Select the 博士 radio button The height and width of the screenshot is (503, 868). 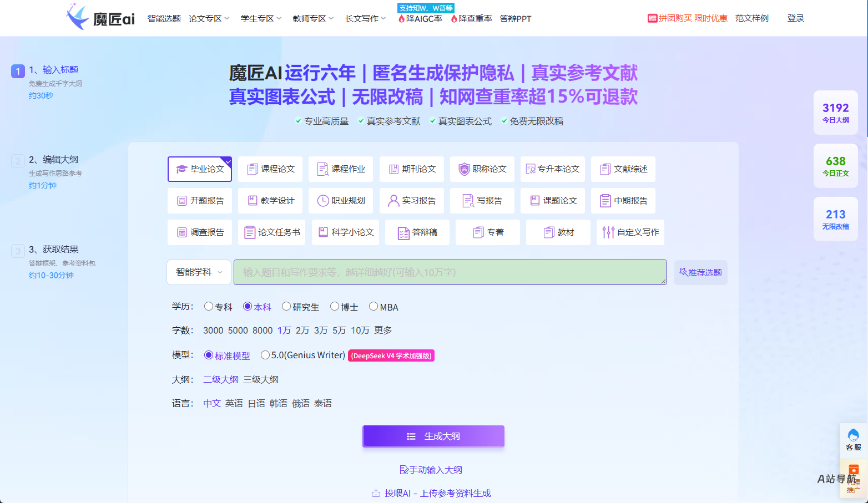[335, 306]
